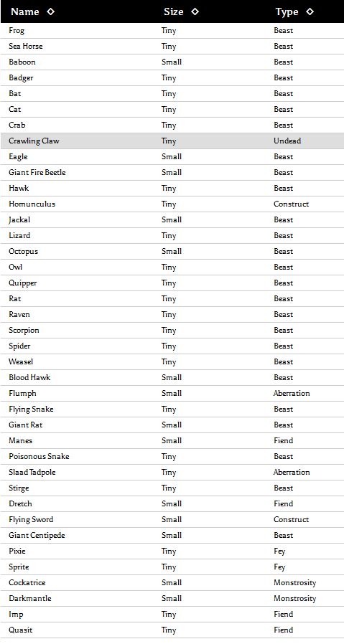The height and width of the screenshot is (644, 344).
Task: Sort the table by the Size header
Action: click(x=173, y=11)
